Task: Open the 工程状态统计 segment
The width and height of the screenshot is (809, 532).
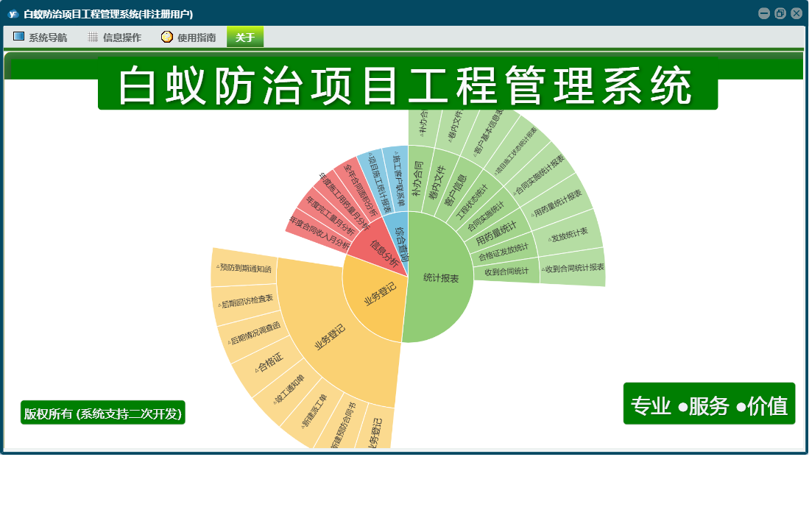Action: pyautogui.click(x=472, y=202)
